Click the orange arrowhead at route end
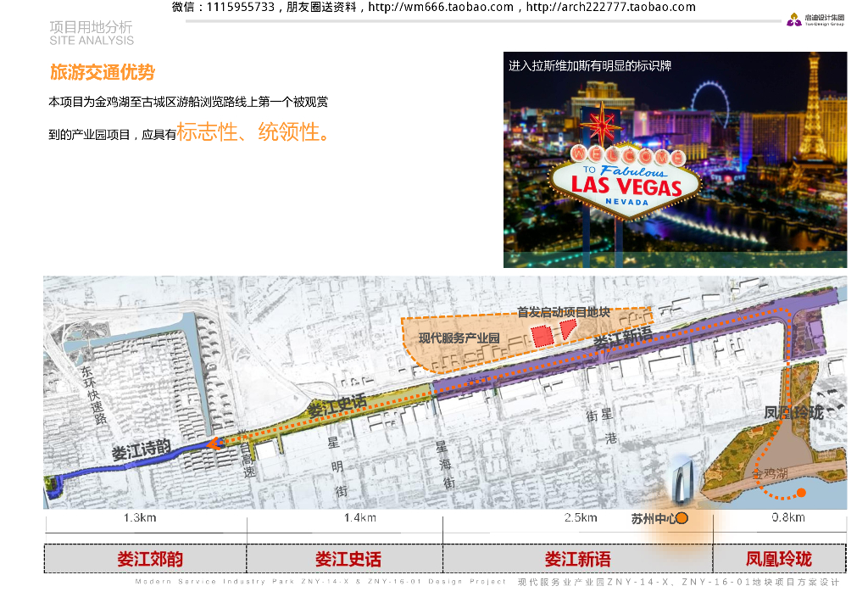This screenshot has height=614, width=868. [x=214, y=444]
